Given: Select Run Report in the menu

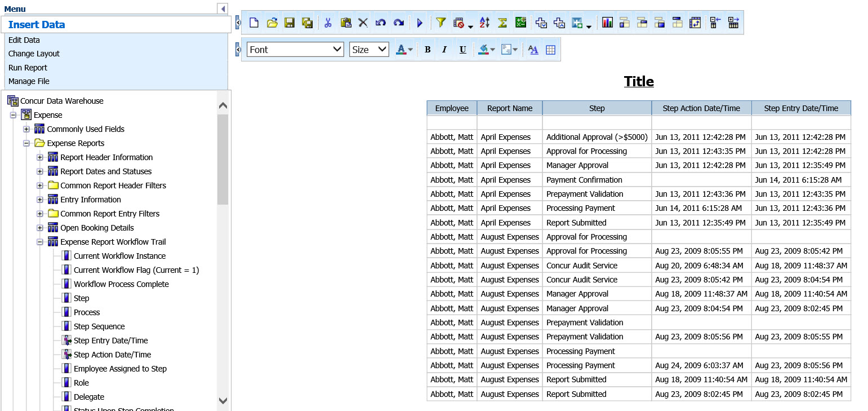Looking at the screenshot, I should tap(28, 68).
